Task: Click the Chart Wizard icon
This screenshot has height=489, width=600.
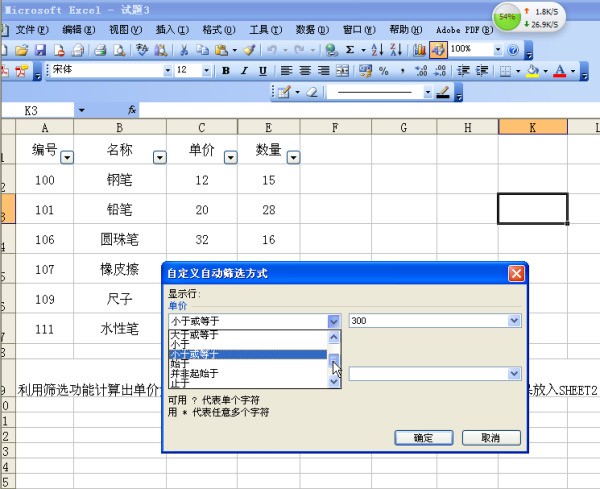Action: 420,49
